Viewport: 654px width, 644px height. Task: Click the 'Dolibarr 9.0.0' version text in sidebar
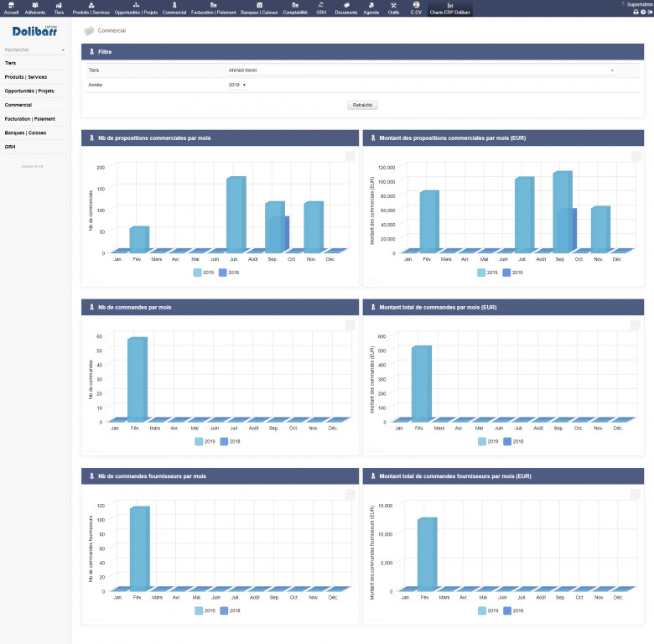click(32, 166)
